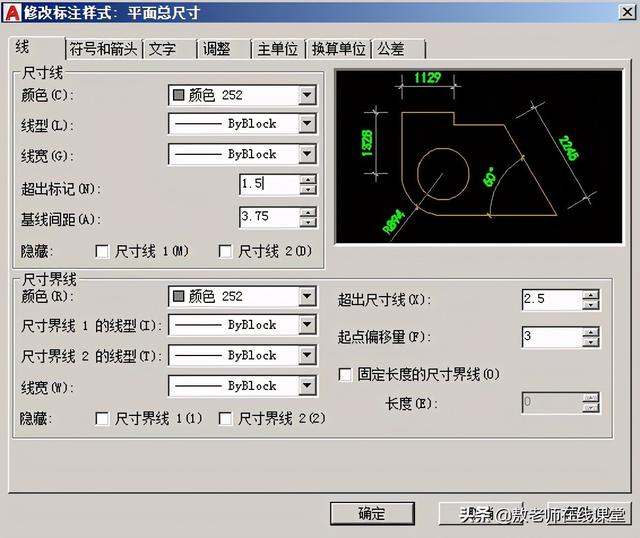Increase 超出尺寸线(X) value with up arrow
This screenshot has width=640, height=538.
591,295
